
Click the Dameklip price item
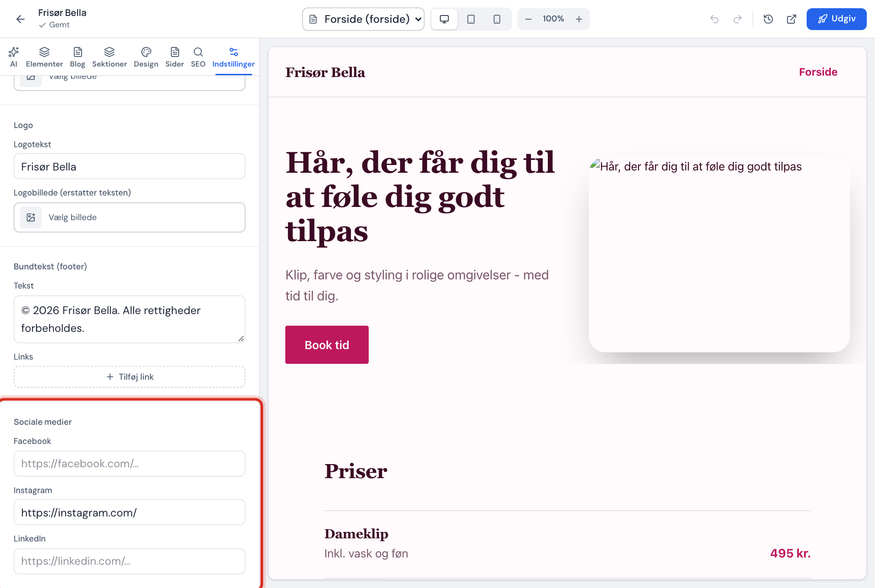tap(356, 534)
